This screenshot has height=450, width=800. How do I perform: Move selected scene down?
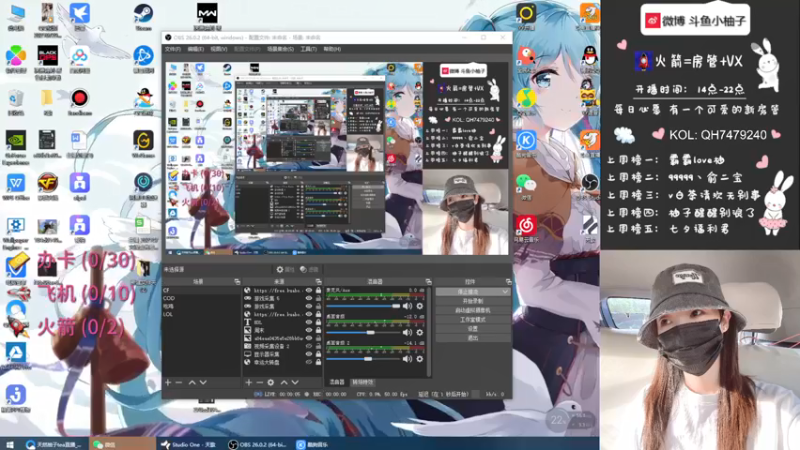pos(203,382)
